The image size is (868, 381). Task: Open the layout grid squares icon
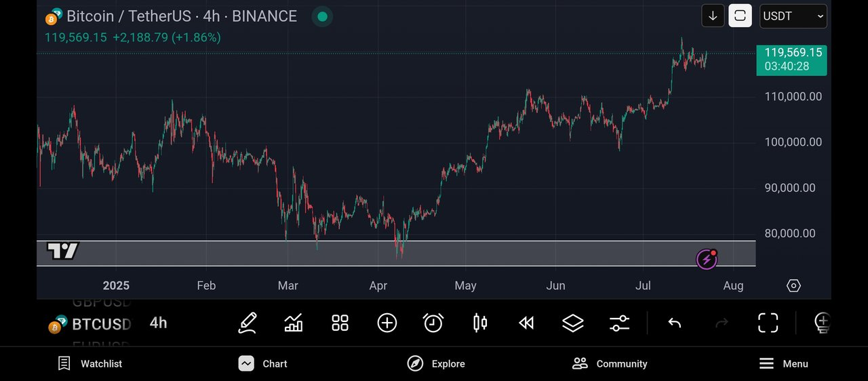tap(340, 323)
